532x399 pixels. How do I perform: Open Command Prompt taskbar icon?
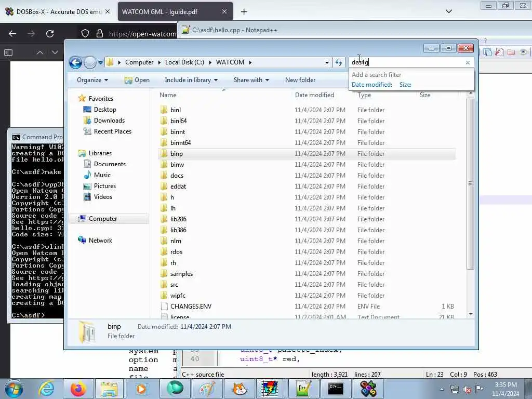click(335, 389)
